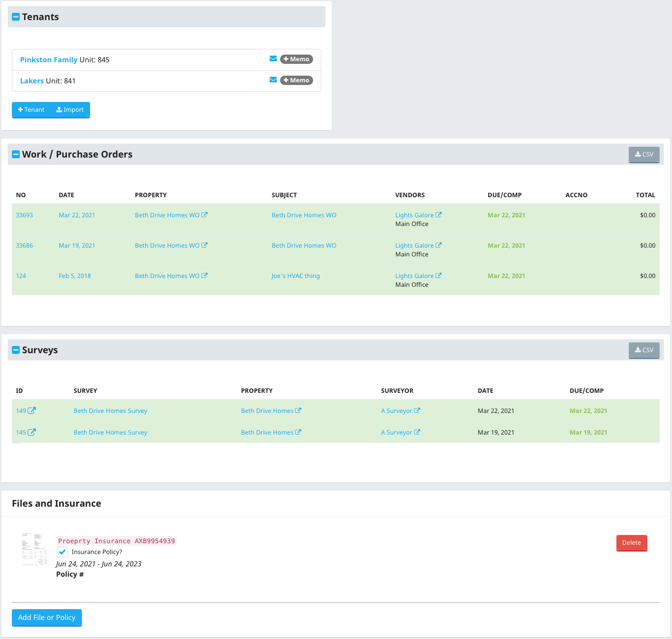The width and height of the screenshot is (672, 639).
Task: Click the Jun 24, 2021 - Jun 24, 2023 policy dates
Action: coord(99,564)
